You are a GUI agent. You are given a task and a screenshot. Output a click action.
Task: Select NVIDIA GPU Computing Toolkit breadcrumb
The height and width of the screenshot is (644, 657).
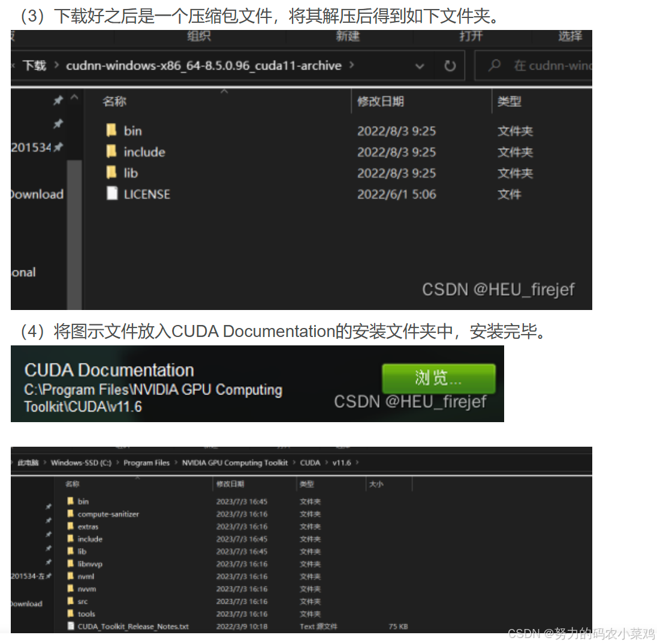click(234, 463)
